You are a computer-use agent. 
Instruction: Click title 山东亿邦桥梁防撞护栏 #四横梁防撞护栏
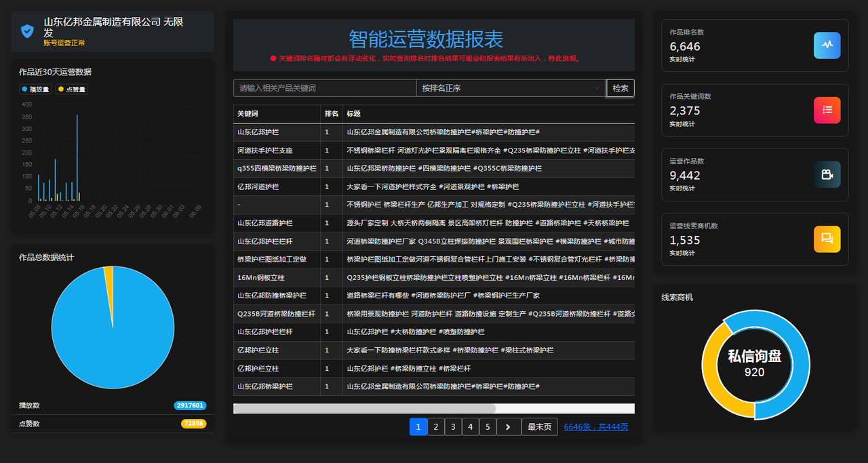pyautogui.click(x=444, y=168)
